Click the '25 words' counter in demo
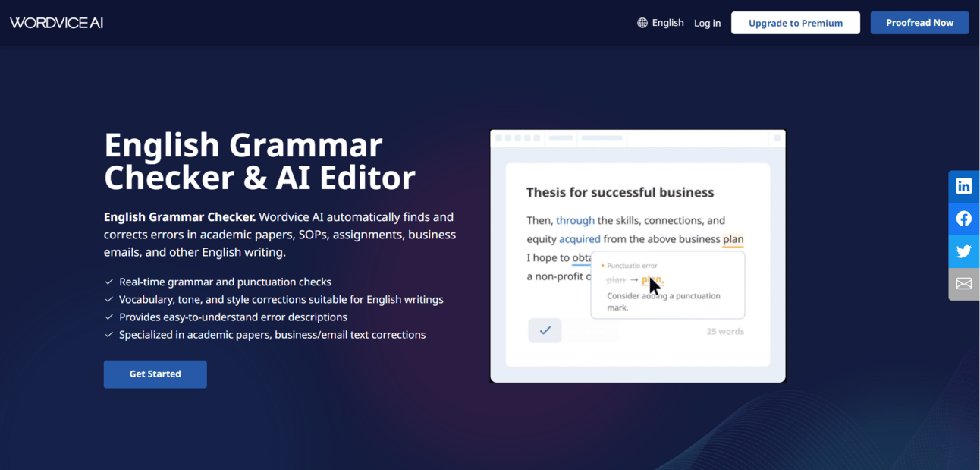Image resolution: width=980 pixels, height=470 pixels. click(x=725, y=331)
